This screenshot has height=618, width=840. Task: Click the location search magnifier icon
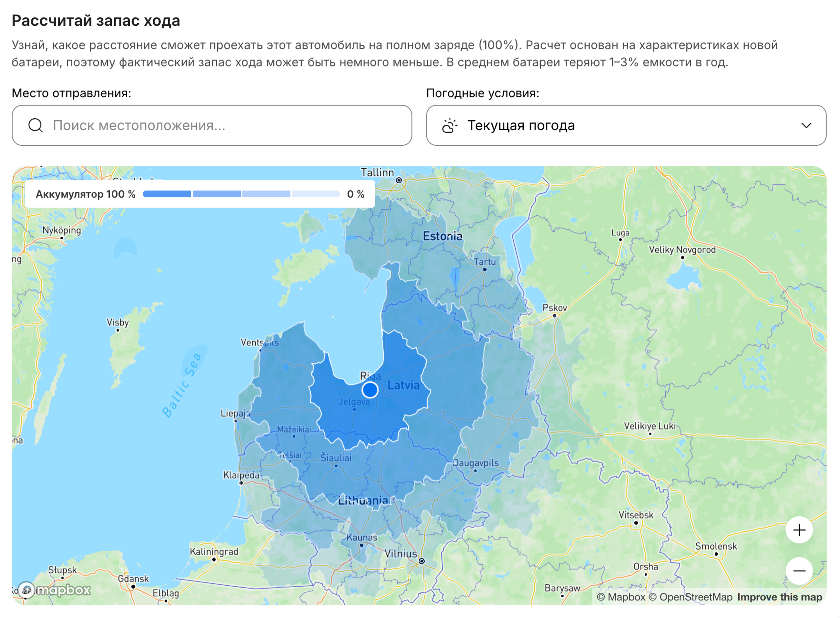click(x=35, y=125)
